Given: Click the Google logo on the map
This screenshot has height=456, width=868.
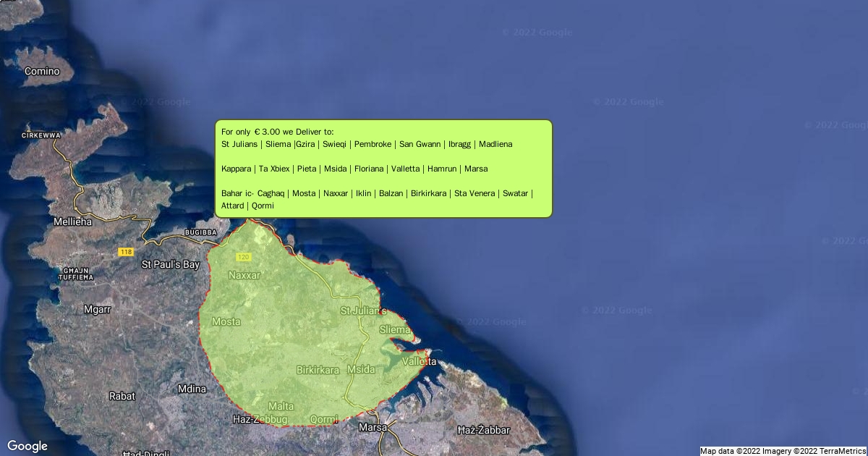Looking at the screenshot, I should click(27, 446).
